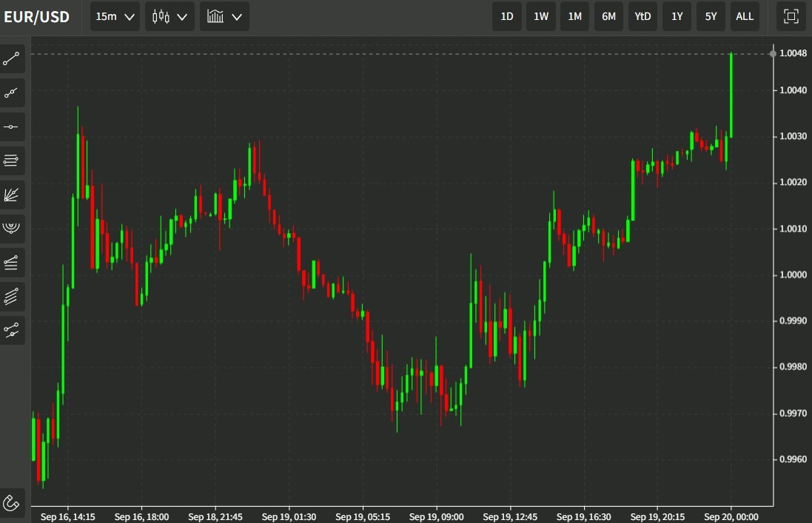Viewport: 812px width, 523px height.
Task: Select the ray line drawing tool
Action: (11, 92)
